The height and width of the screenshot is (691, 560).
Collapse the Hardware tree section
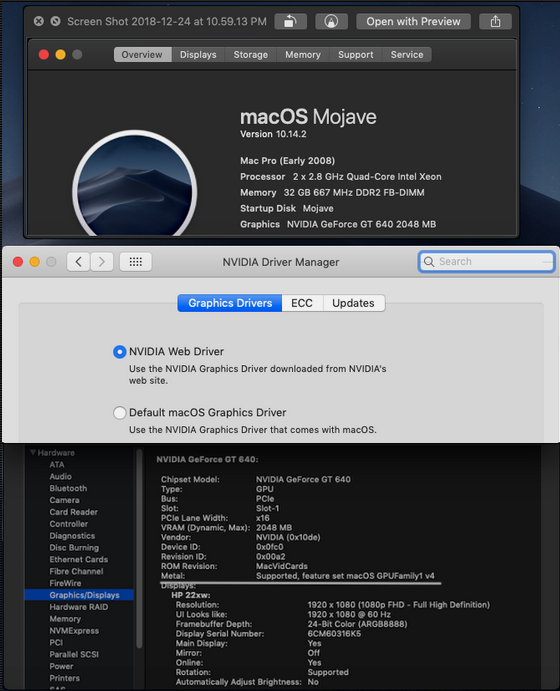coord(33,452)
